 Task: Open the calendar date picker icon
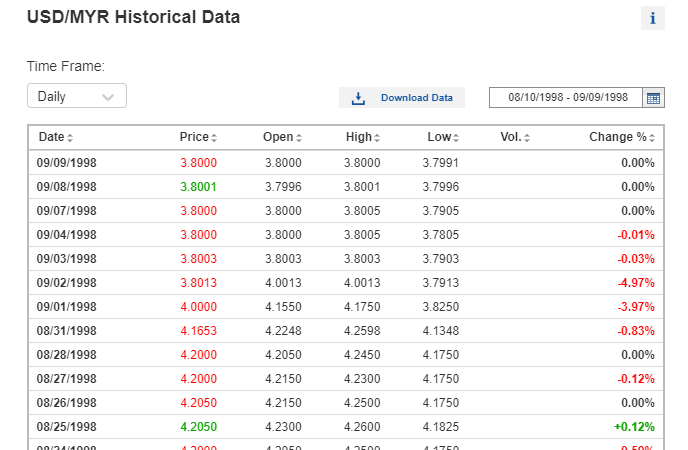(653, 97)
